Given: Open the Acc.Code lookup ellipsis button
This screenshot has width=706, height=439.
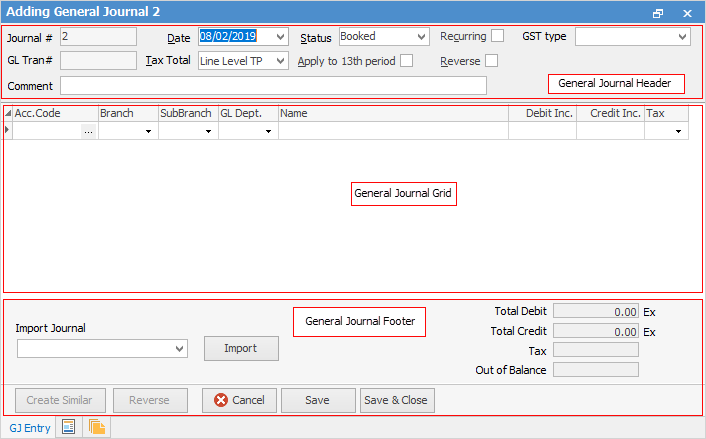Looking at the screenshot, I should [89, 131].
